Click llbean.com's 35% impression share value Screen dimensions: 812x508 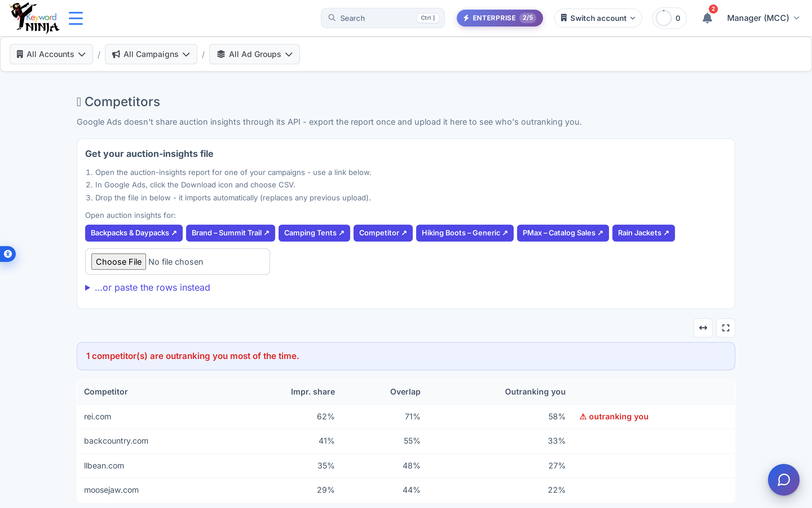[326, 466]
